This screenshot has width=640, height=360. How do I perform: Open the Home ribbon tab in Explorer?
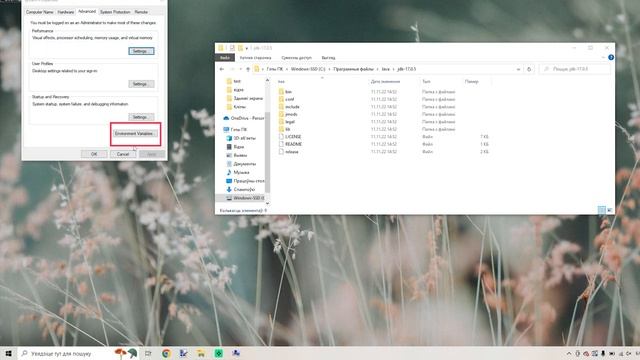(256, 58)
